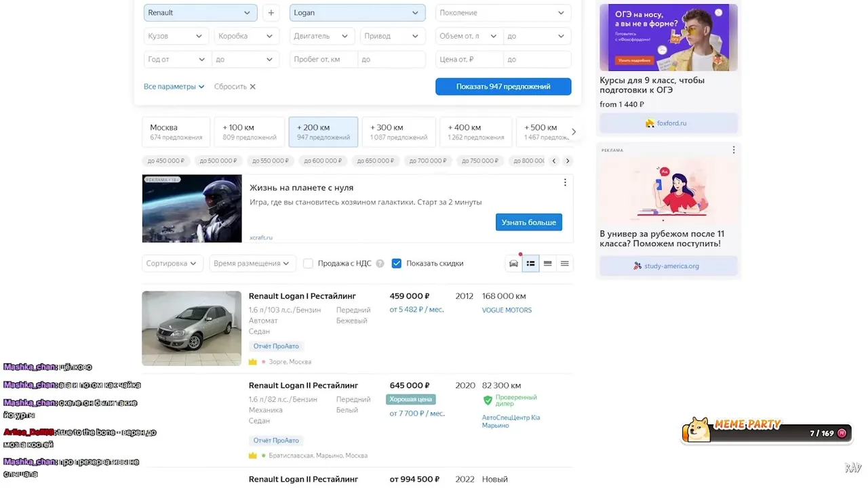The image size is (868, 488).
Task: Click crown icon beside Братиславская, Марьино
Action: click(253, 455)
